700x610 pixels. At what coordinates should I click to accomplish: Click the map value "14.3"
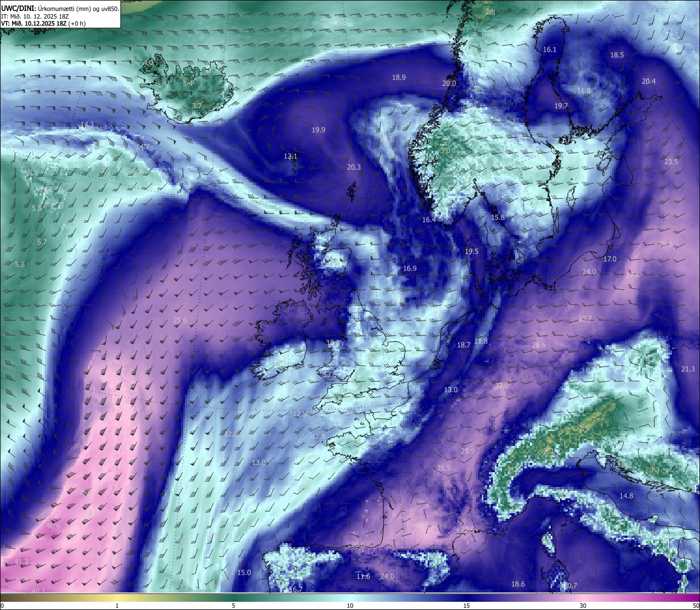pyautogui.click(x=87, y=125)
